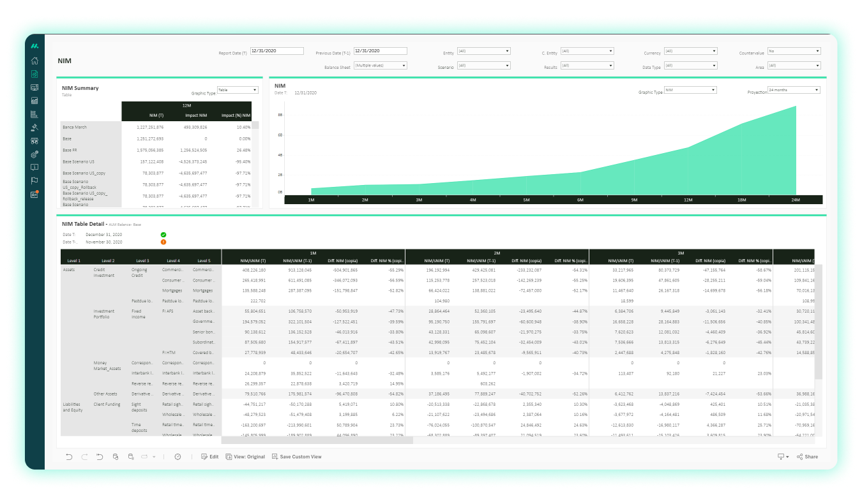Click the Share button

(x=807, y=457)
